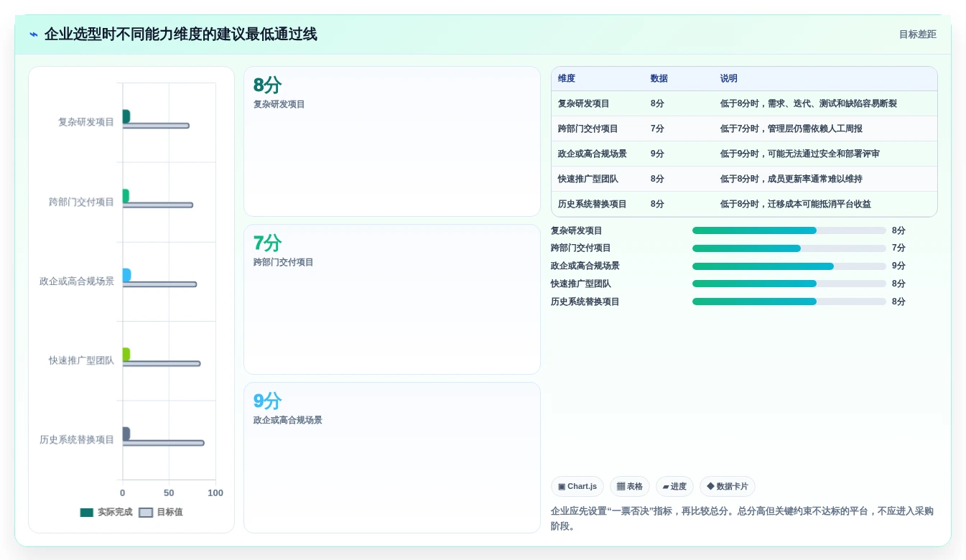
Task: Click description 低于9分时,可能无法通过安全和部署评审
Action: pos(800,154)
